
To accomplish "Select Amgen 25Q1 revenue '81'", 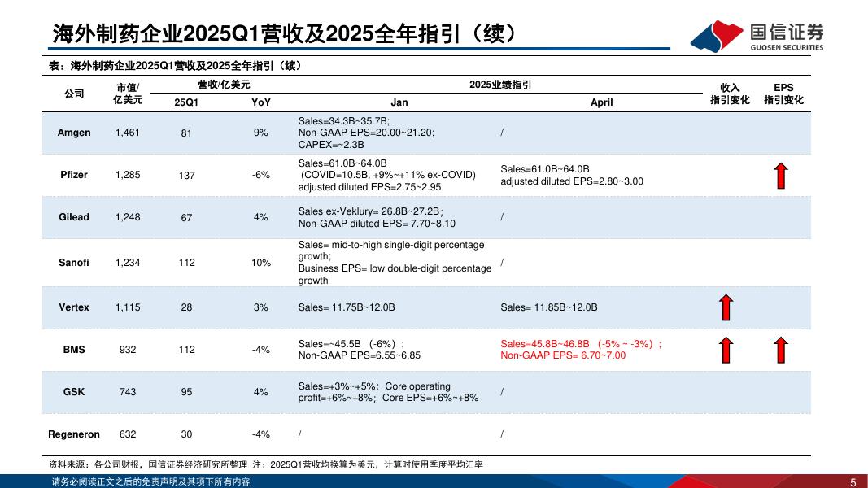I will pos(186,133).
